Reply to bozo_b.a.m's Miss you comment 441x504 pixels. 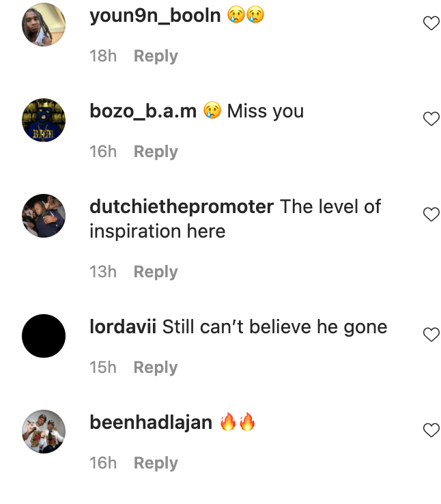156,152
